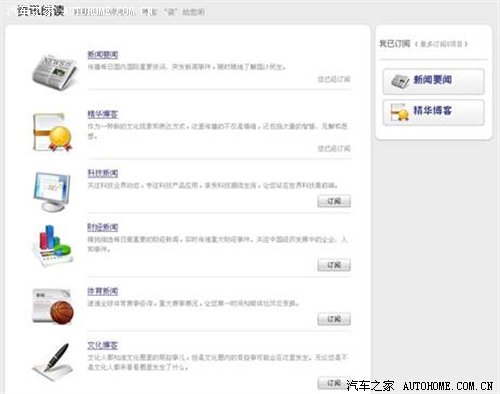Screen dimensions: 500x394
Task: Open the 财经新闻 title link
Action: point(103,227)
